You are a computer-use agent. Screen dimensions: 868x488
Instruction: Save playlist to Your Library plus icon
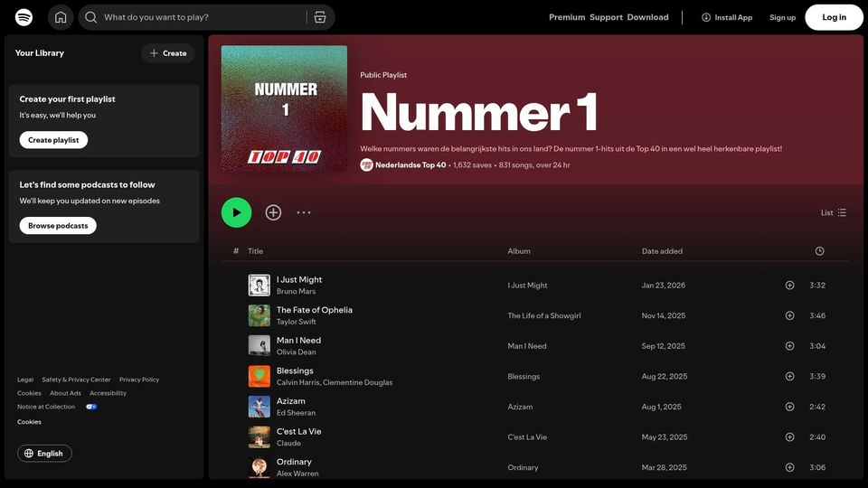[x=273, y=212]
